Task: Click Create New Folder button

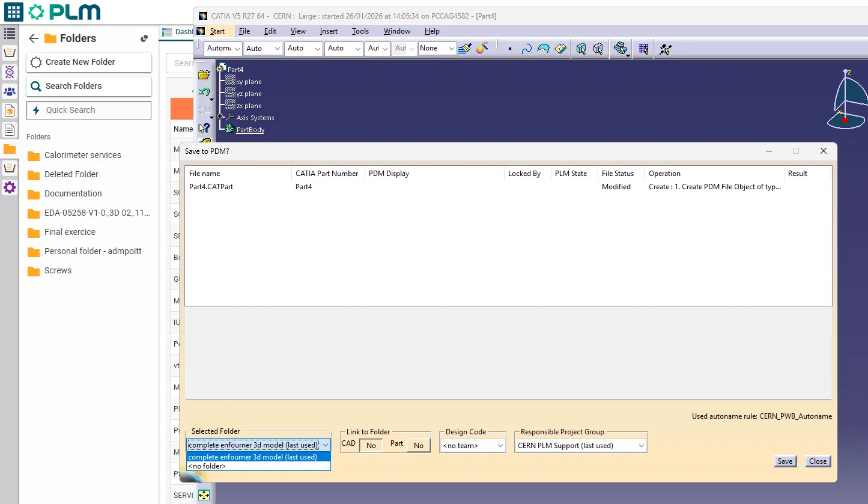Action: coord(89,62)
